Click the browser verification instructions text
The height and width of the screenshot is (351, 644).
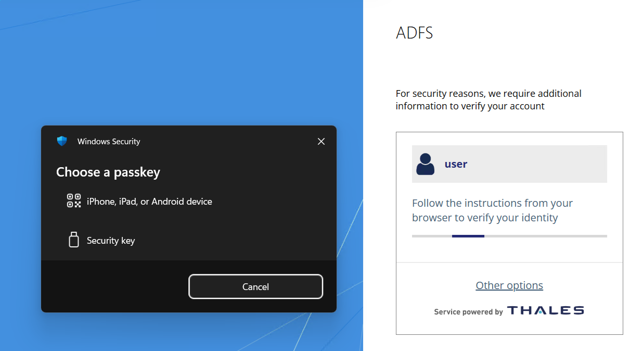tap(492, 210)
